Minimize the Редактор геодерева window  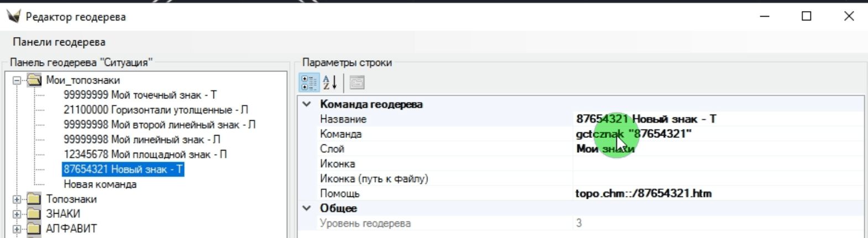[765, 16]
